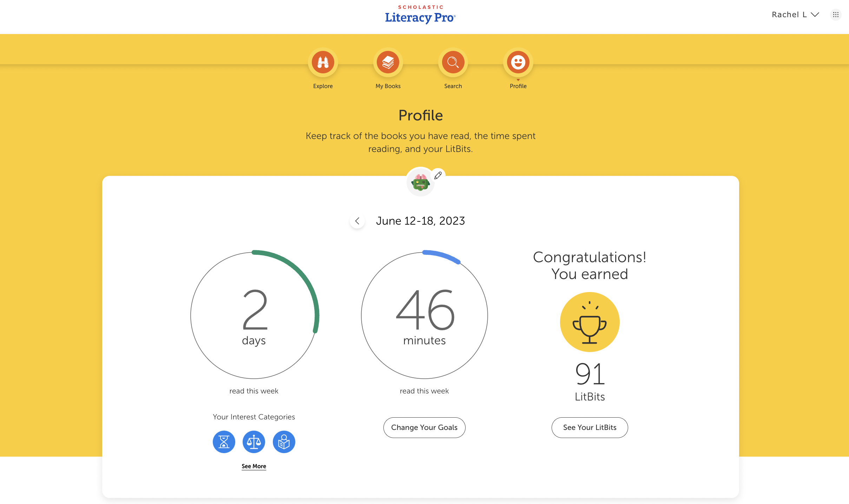Open the Explore binoculars icon
The width and height of the screenshot is (849, 504).
[323, 62]
